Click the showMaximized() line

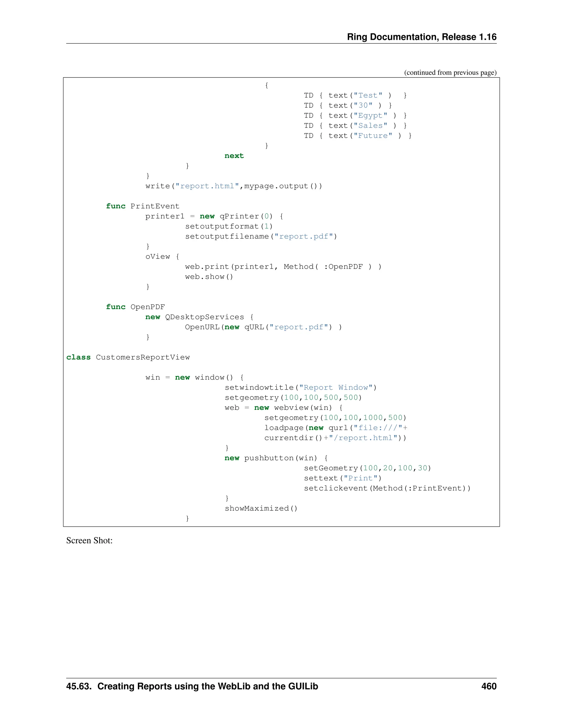pyautogui.click(x=261, y=508)
